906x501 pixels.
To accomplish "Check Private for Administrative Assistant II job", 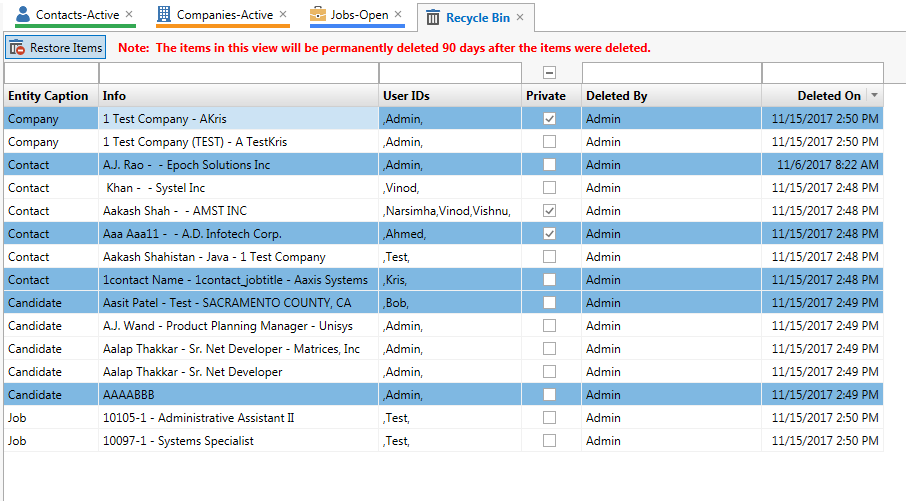I will pyautogui.click(x=549, y=418).
